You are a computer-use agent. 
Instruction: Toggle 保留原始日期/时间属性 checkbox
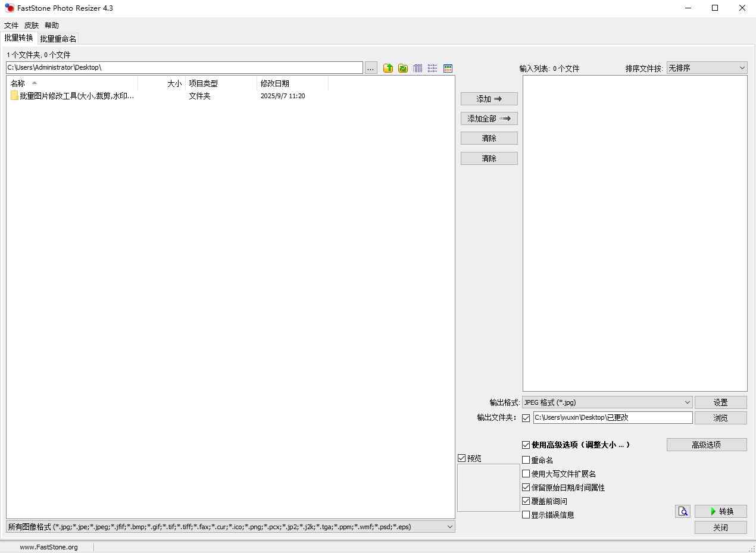click(x=526, y=488)
